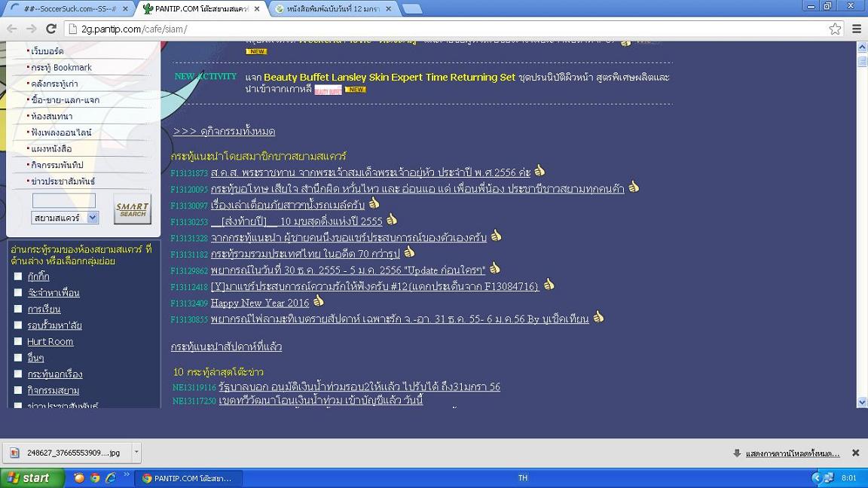Check the กิจกรรมสยาม checkbox

coord(18,390)
